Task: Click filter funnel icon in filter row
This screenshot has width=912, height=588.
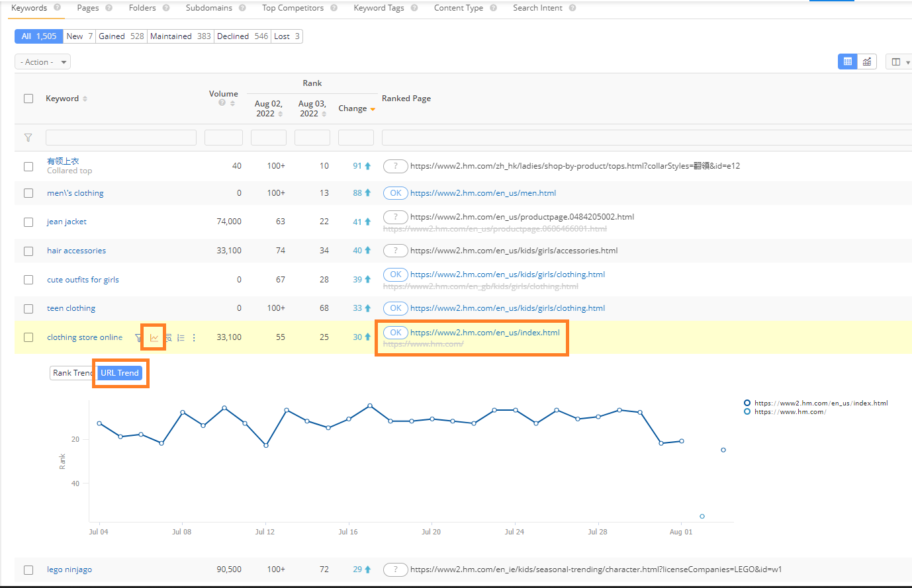Action: tap(28, 138)
